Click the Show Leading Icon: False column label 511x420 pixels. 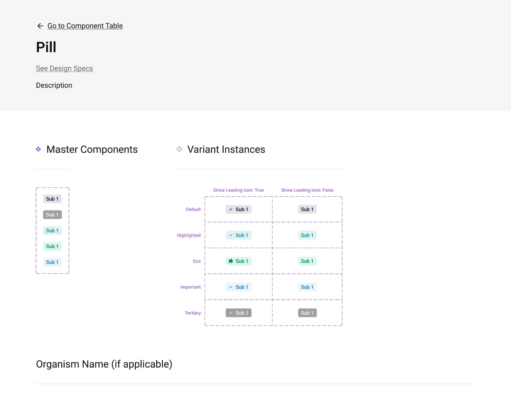pyautogui.click(x=307, y=190)
